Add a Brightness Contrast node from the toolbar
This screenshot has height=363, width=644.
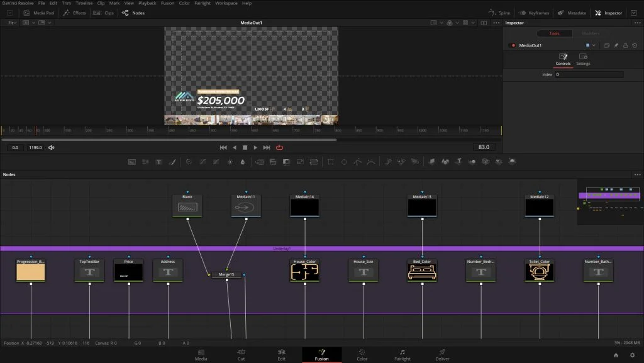230,162
